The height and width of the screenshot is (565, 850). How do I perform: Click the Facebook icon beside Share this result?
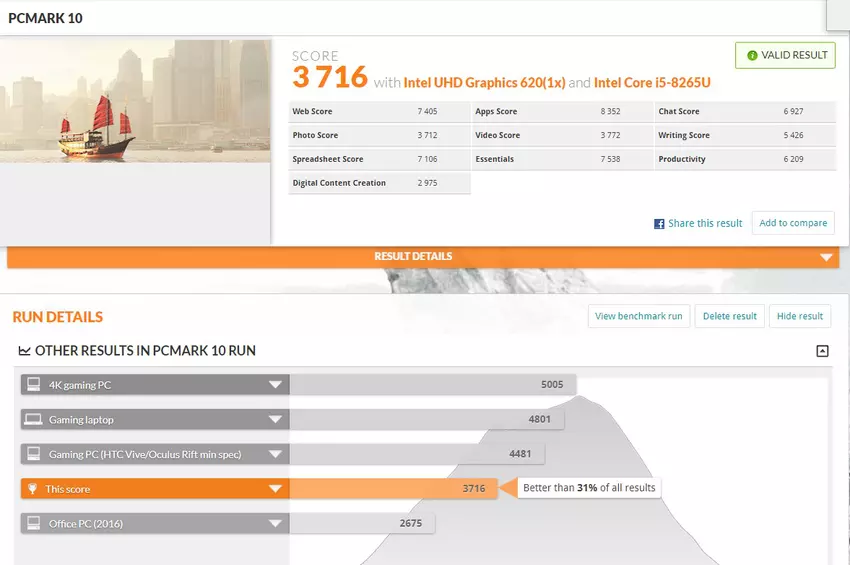coord(659,224)
